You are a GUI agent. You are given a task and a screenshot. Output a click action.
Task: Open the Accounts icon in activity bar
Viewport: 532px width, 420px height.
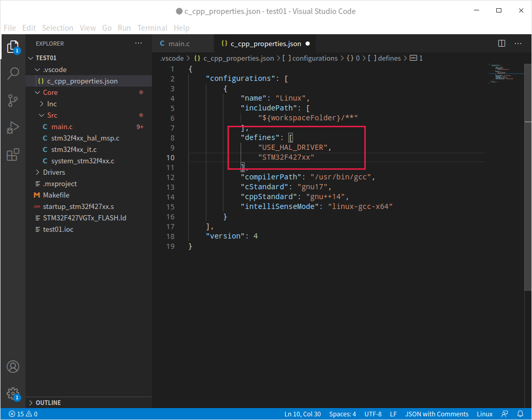[13, 367]
